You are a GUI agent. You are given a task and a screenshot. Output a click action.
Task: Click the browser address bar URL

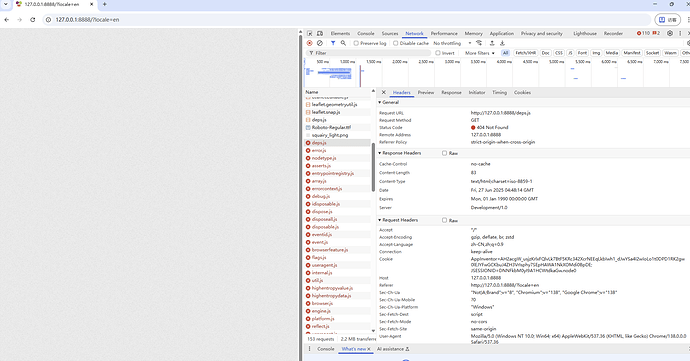click(x=87, y=20)
